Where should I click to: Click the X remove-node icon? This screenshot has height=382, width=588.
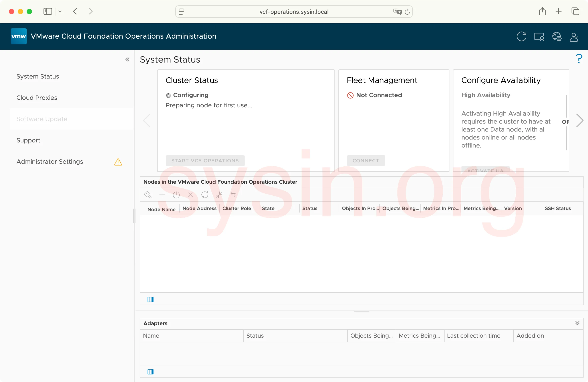[191, 195]
